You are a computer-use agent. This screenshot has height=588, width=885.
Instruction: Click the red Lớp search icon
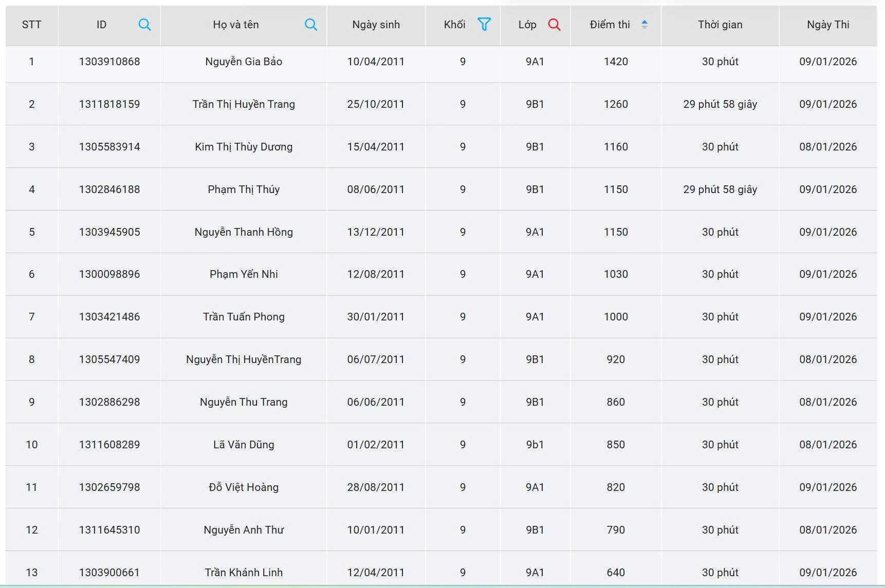pos(554,25)
